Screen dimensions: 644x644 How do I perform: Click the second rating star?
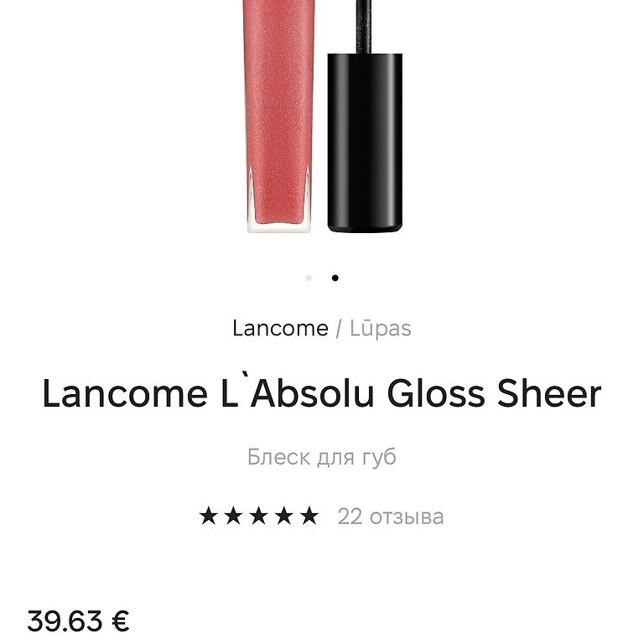pyautogui.click(x=234, y=516)
